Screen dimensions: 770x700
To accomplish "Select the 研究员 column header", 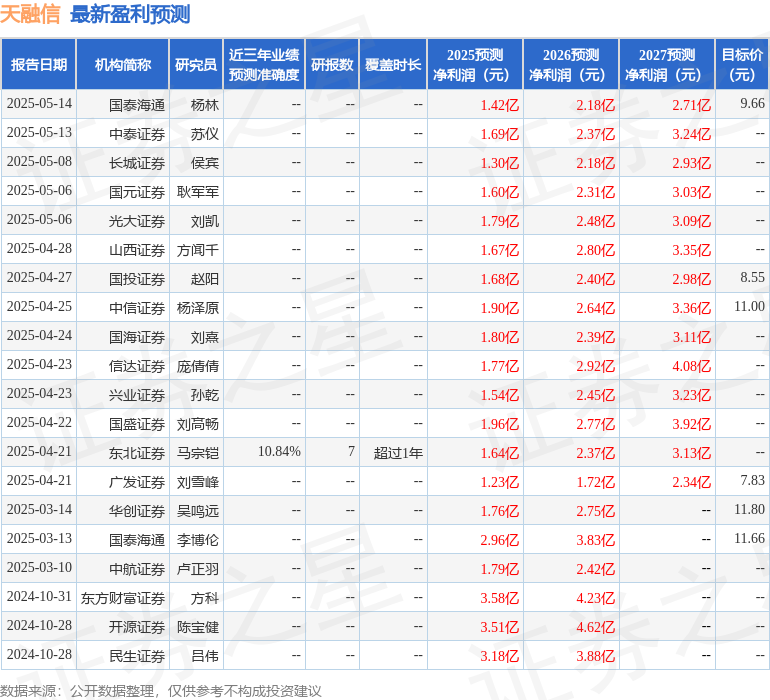I will (196, 64).
